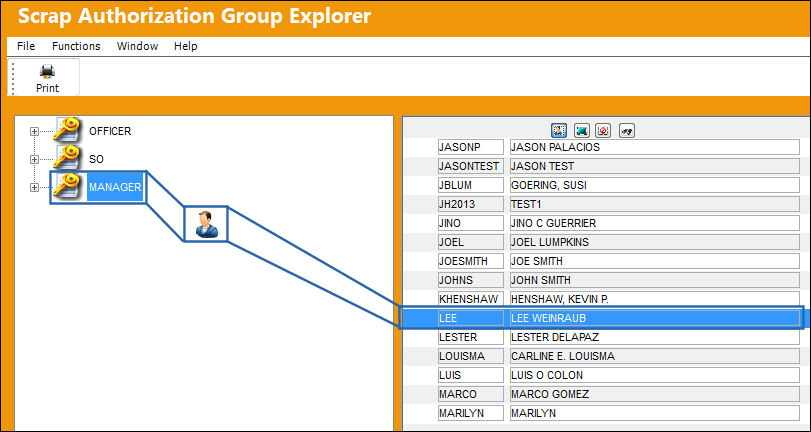Click the binoculars find icon

coord(627,130)
